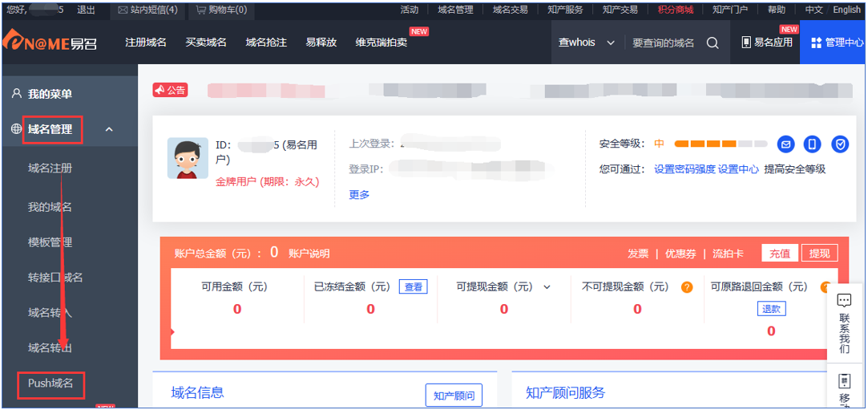Open the 站内短信 mail icon link
The height and width of the screenshot is (410, 868).
147,10
